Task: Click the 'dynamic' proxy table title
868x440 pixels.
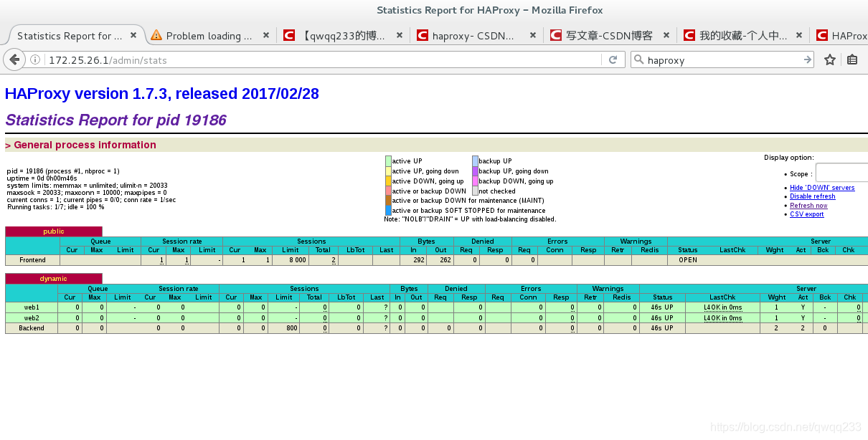Action: click(x=54, y=279)
